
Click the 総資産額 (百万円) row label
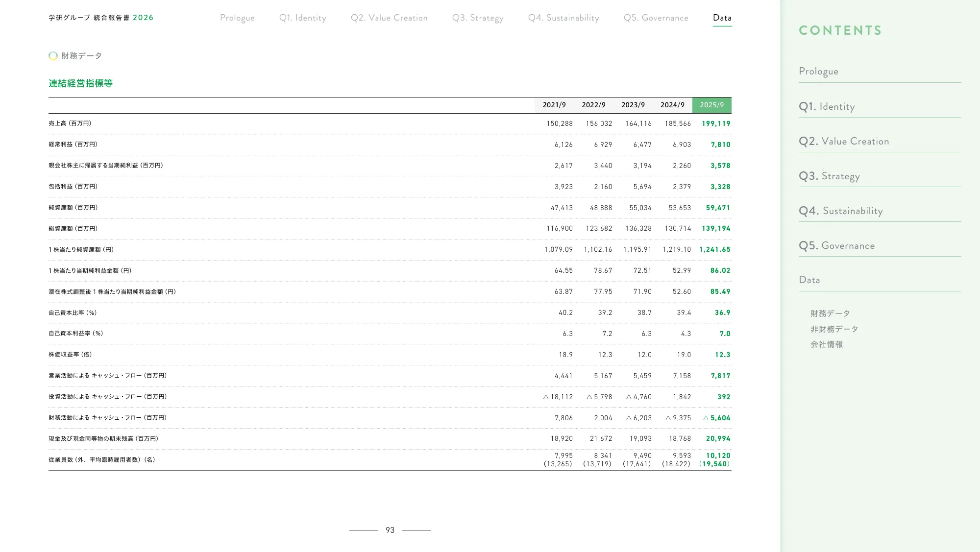[x=73, y=229]
